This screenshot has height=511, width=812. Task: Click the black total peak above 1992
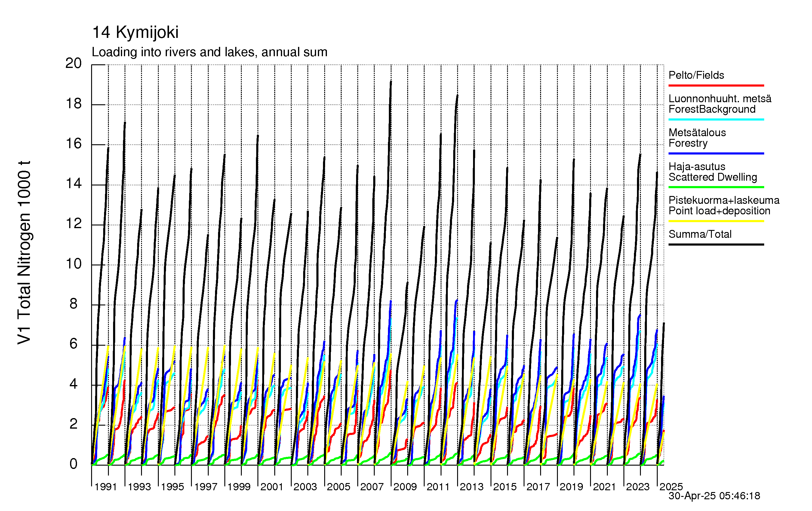point(125,123)
